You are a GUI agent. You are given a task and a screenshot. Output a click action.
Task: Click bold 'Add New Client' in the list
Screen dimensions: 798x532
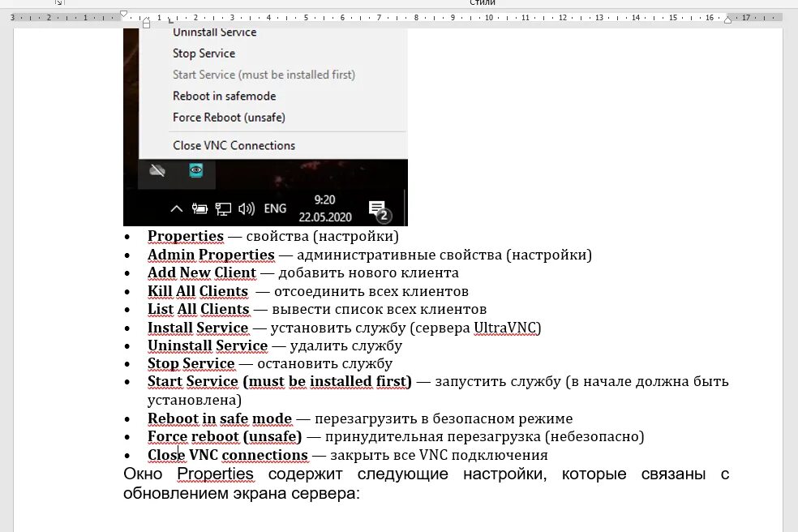(x=202, y=272)
